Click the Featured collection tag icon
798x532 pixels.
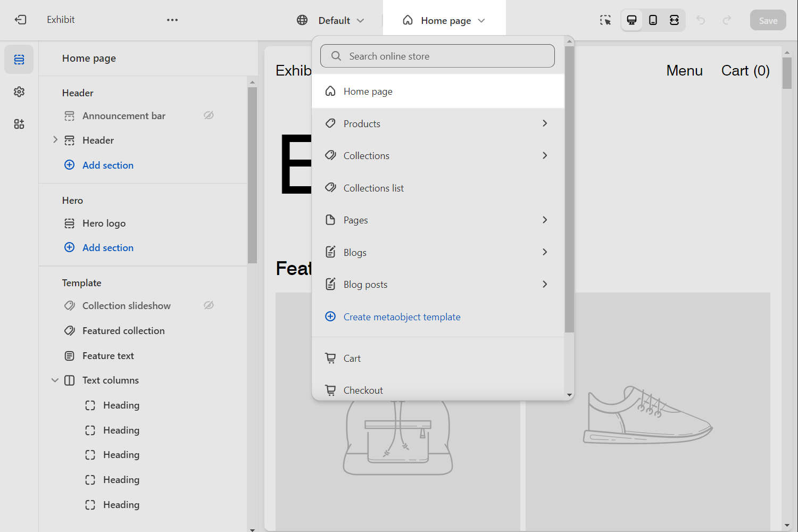[70, 330]
